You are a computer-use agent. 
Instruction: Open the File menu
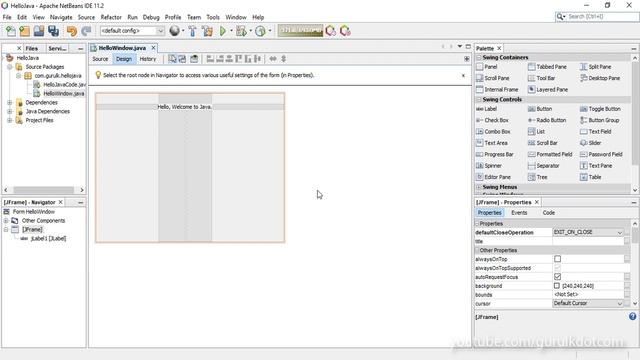7,17
